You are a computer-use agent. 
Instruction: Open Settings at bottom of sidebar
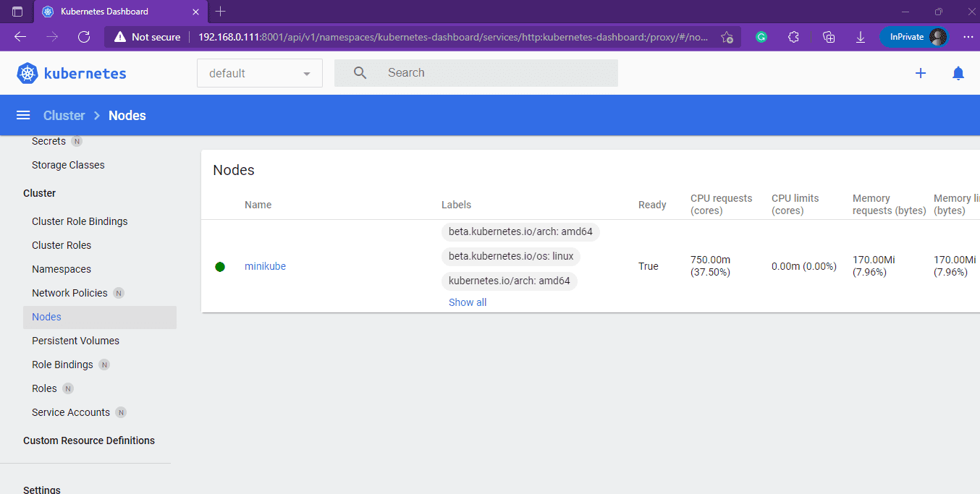(x=41, y=489)
